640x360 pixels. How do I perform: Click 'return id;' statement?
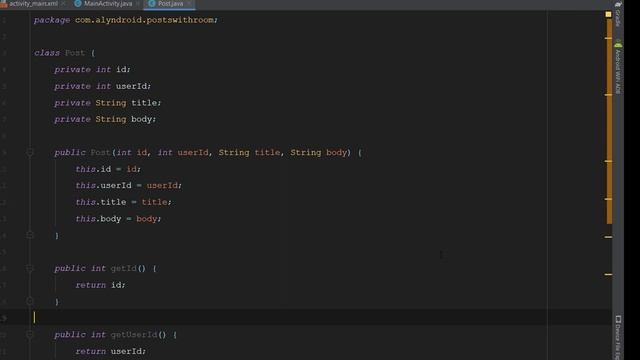tap(100, 285)
